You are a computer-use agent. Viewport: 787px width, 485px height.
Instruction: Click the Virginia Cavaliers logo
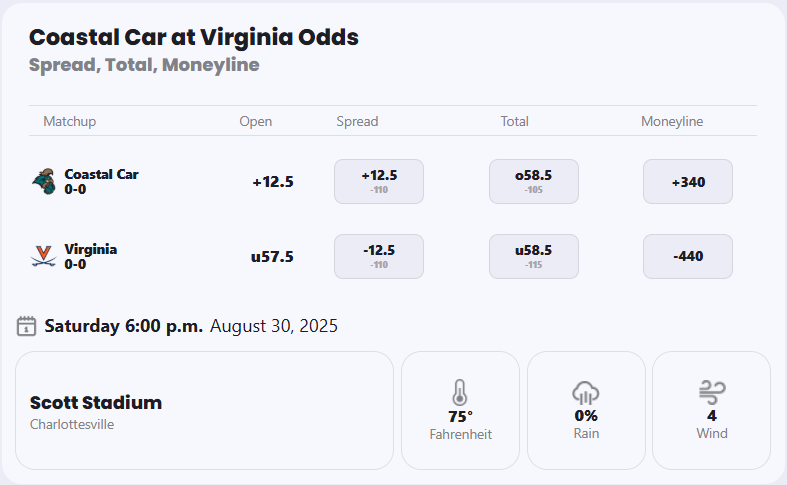point(43,257)
